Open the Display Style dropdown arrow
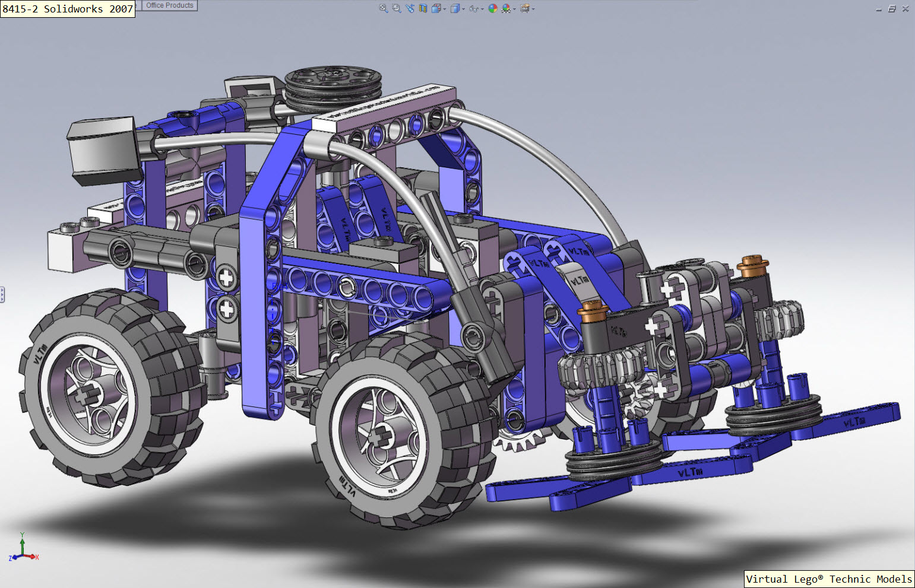Screen dimensions: 915x588 pyautogui.click(x=464, y=9)
